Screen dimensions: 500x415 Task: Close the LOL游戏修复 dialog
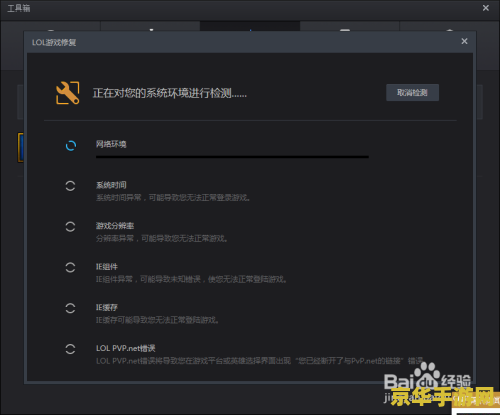[x=464, y=41]
